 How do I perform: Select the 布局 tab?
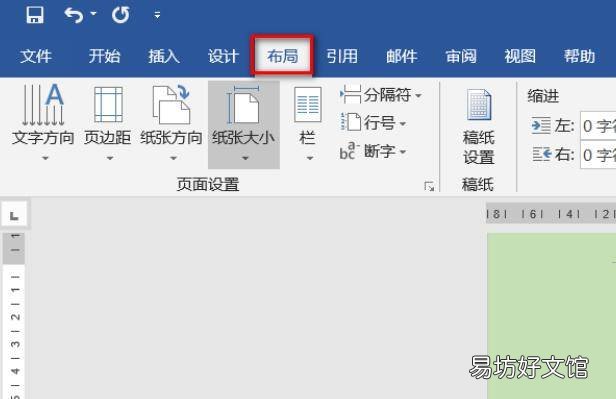coord(282,56)
